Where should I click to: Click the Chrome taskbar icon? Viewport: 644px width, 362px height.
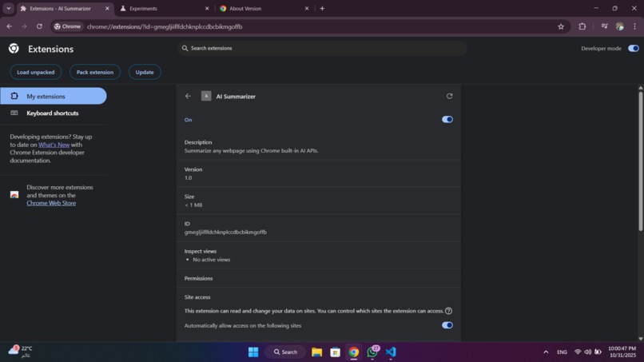[x=354, y=352]
